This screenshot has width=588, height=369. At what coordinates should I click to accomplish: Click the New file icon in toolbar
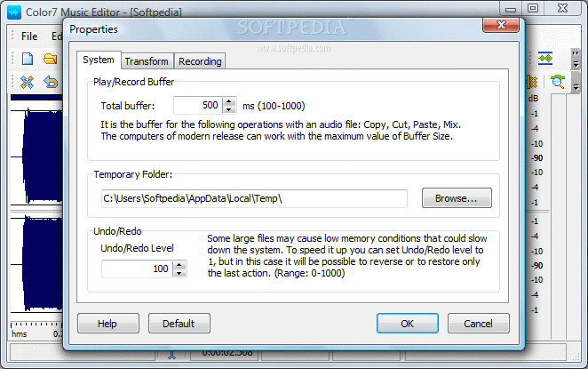pos(28,59)
